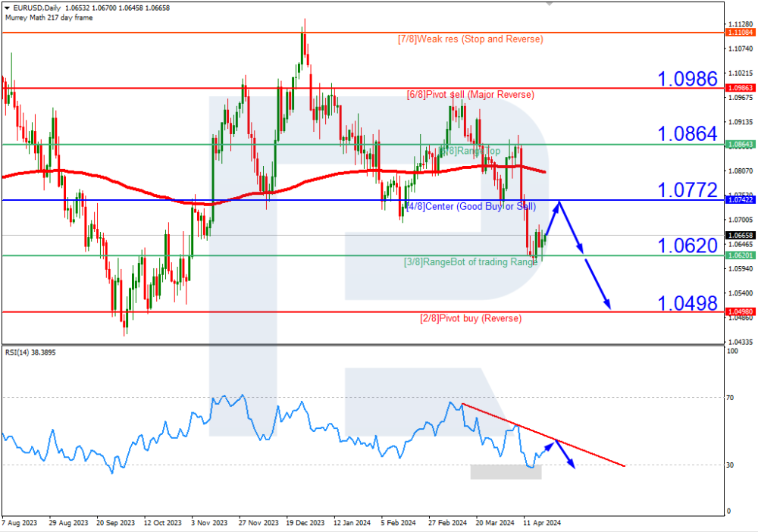Select the EURUSD,Daily chart title text

coord(36,8)
